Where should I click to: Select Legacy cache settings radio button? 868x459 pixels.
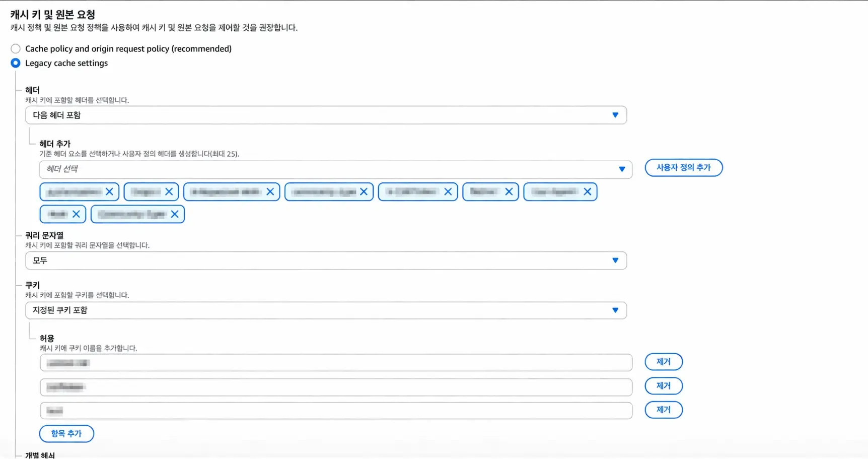click(x=16, y=63)
